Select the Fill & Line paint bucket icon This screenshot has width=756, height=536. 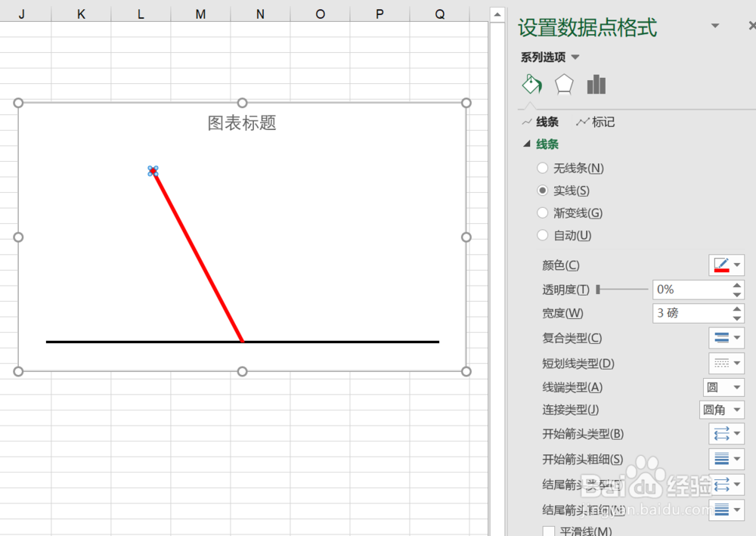click(531, 84)
